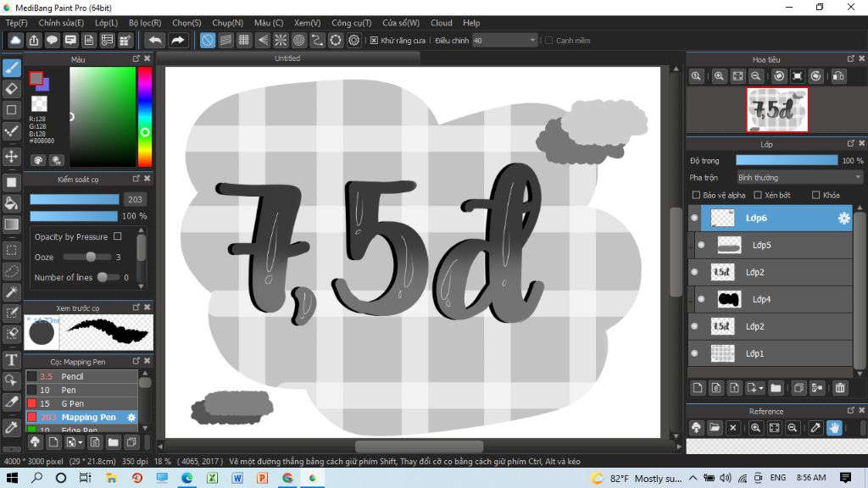Viewport: 868px width, 488px height.
Task: Select the G Pen brush
Action: click(x=82, y=403)
